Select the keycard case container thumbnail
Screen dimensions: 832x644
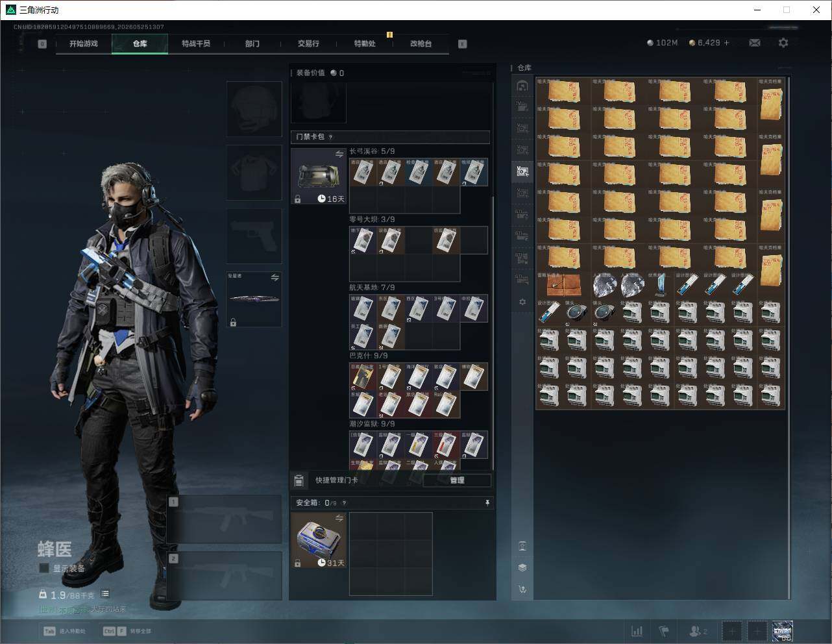319,177
